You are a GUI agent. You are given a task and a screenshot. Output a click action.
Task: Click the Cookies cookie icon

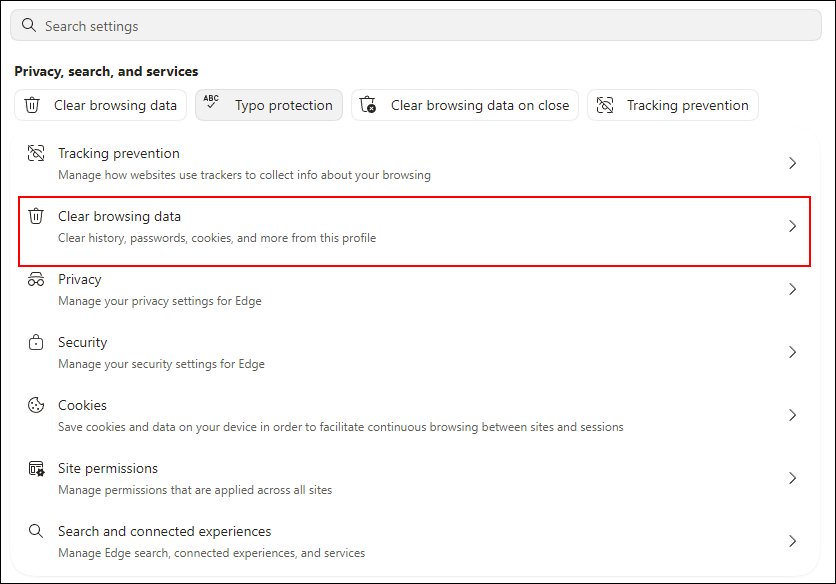(36, 405)
